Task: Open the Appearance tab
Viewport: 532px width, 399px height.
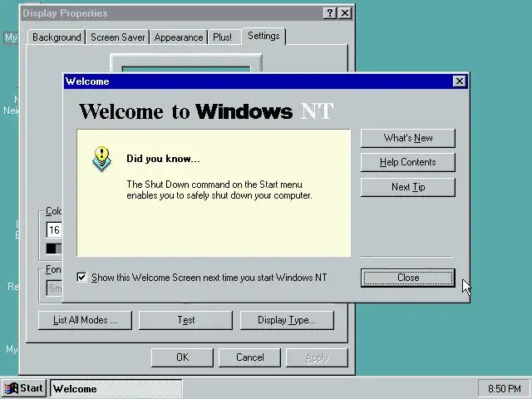Action: coord(179,37)
